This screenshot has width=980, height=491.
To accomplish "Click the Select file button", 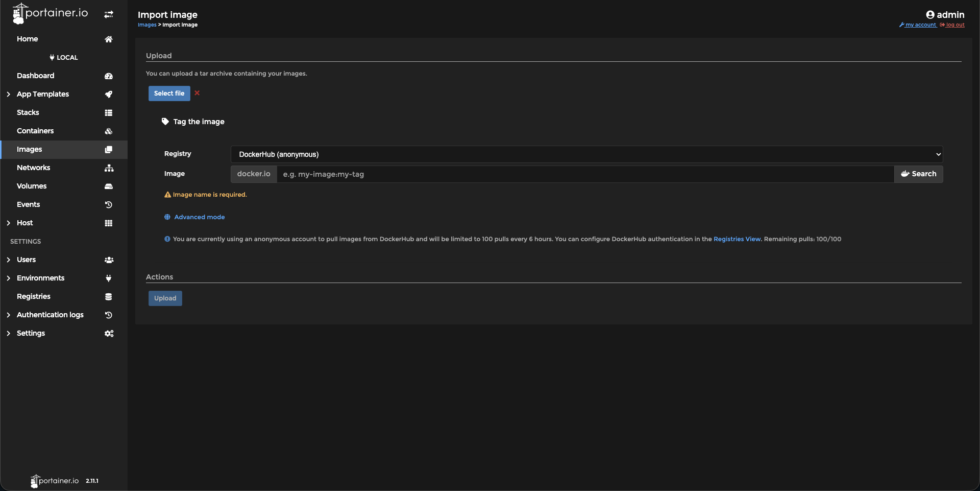I will point(169,93).
